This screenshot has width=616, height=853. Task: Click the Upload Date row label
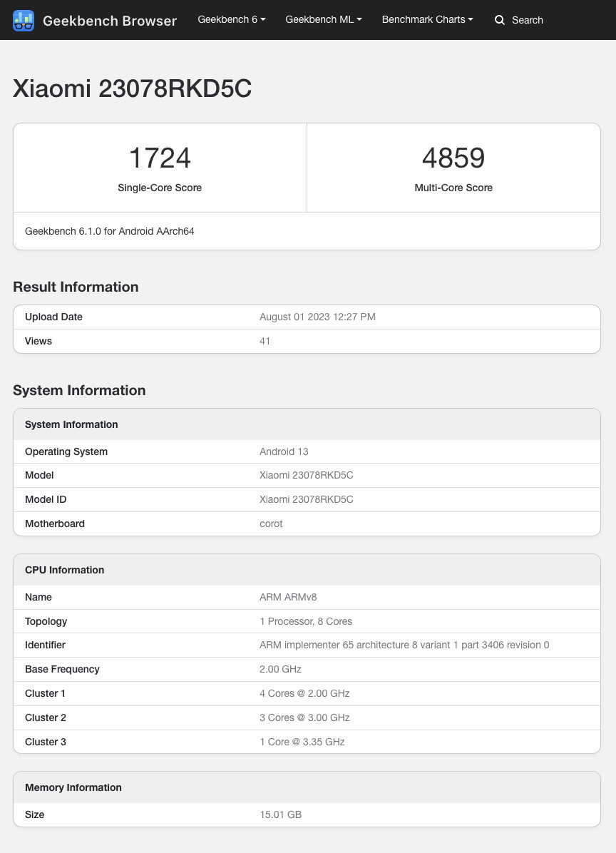click(53, 317)
